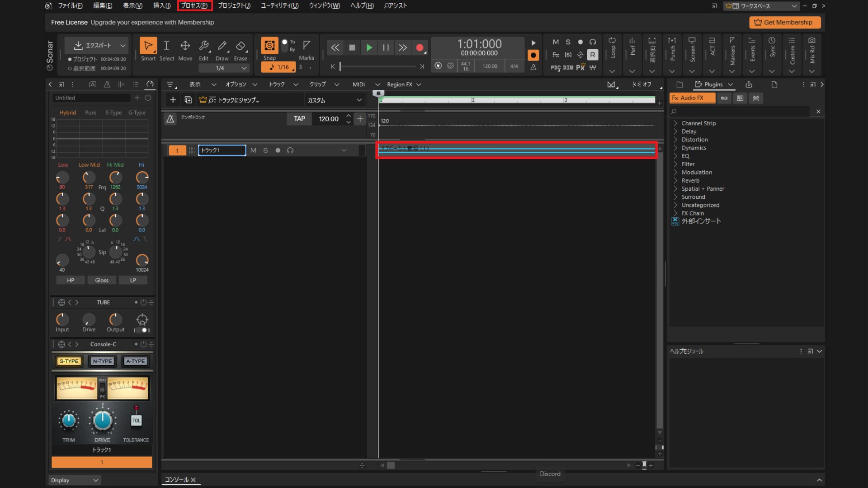Expand the Reverb plugin category

point(675,180)
